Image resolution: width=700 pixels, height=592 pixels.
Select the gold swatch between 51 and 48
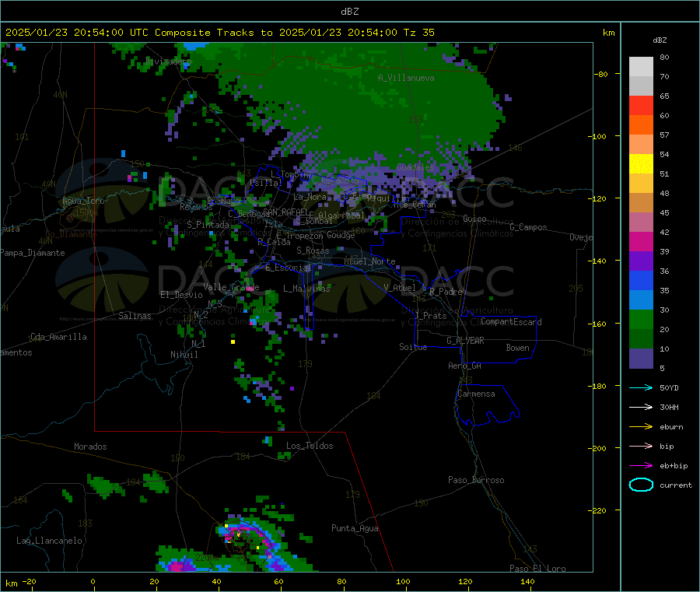pyautogui.click(x=641, y=184)
